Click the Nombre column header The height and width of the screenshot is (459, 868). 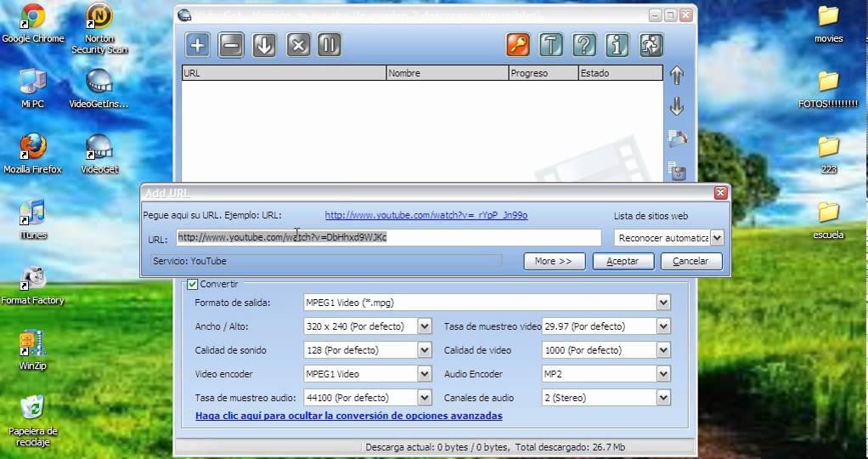448,73
